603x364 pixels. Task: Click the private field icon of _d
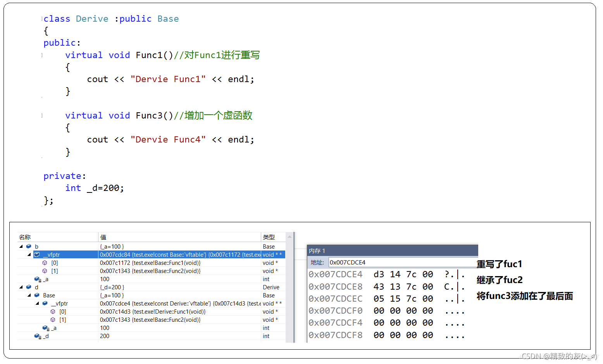click(38, 336)
